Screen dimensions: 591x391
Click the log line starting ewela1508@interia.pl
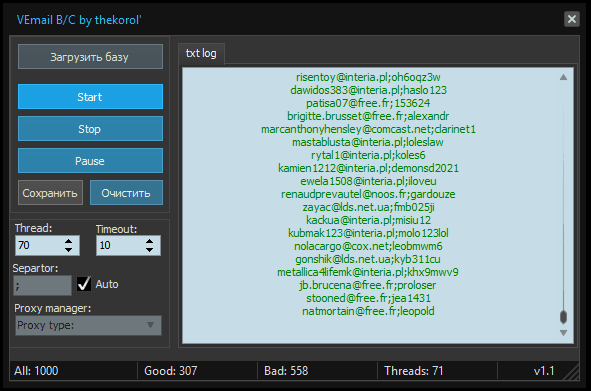tap(368, 181)
